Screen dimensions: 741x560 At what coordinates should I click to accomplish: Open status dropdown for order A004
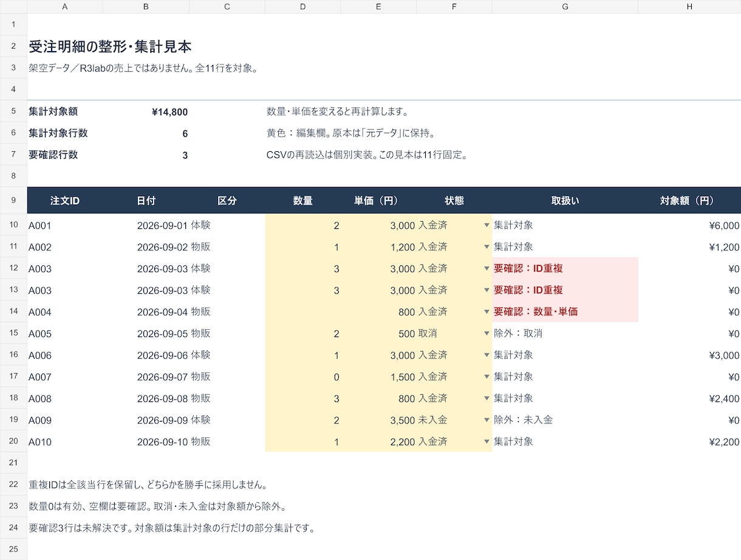[x=487, y=312]
